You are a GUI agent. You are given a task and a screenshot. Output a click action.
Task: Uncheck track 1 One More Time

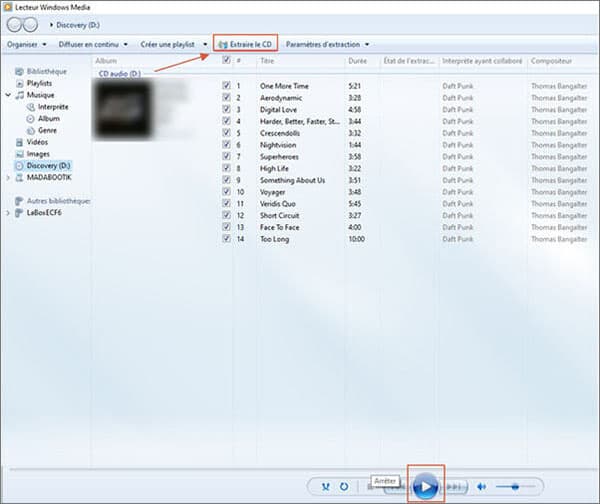[227, 85]
